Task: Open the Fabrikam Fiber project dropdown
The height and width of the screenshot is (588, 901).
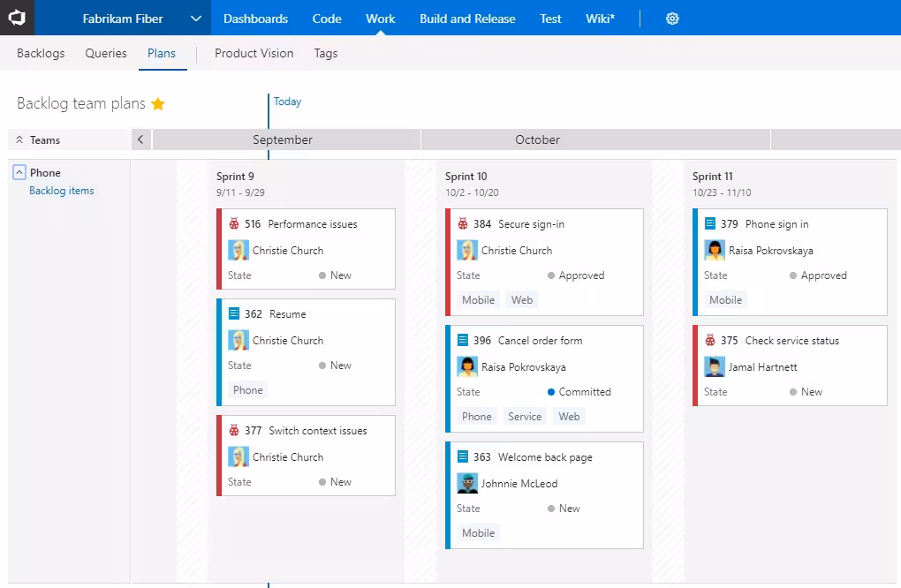Action: pos(196,18)
